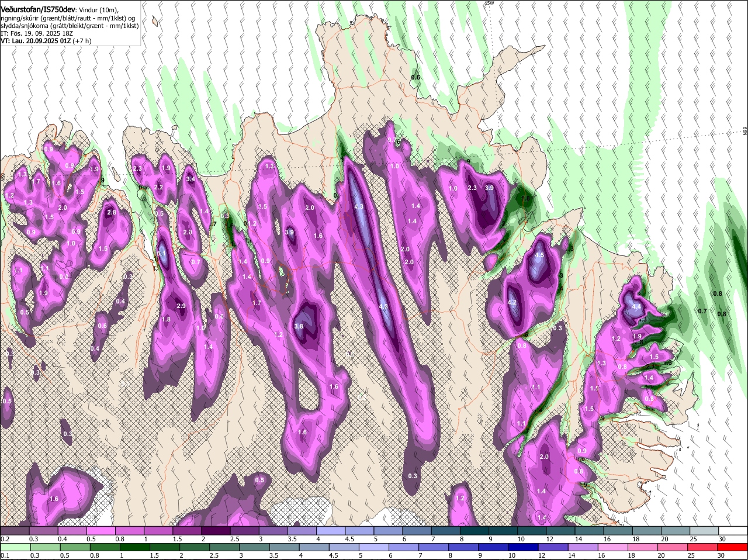Pick the pale green 0.1 swatch in rain legend
The image size is (748, 560).
15,547
